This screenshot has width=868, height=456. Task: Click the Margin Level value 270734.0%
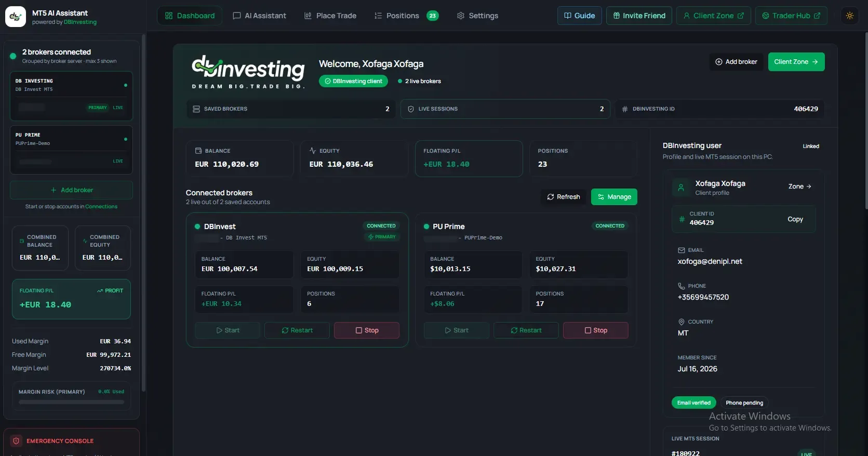pyautogui.click(x=115, y=368)
